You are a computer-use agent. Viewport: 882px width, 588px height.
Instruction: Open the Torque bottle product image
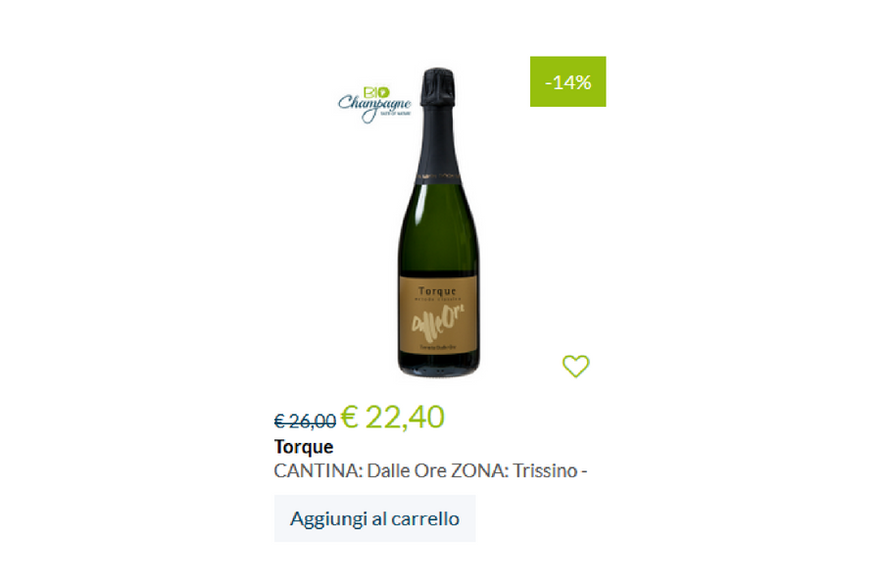pos(438,222)
